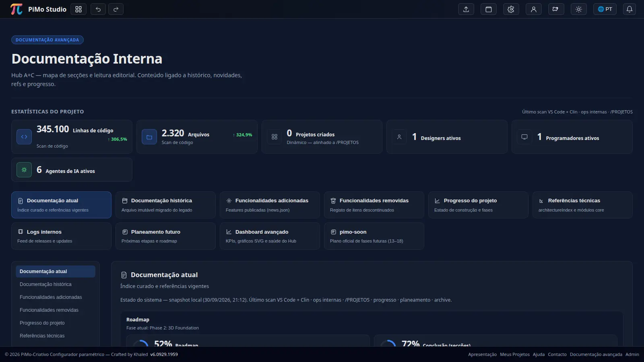Click the redo arrow button
This screenshot has height=362, width=644.
[x=116, y=9]
